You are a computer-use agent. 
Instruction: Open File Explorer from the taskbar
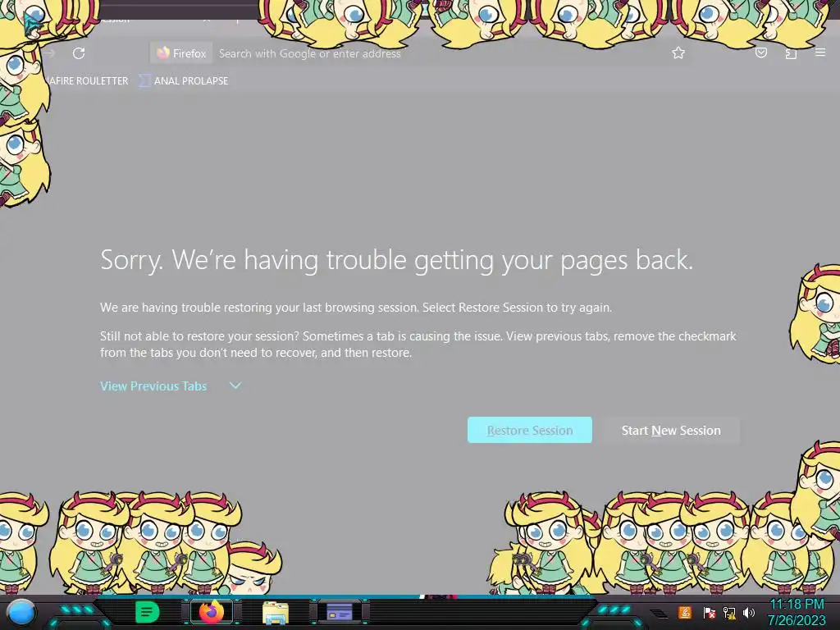(276, 612)
